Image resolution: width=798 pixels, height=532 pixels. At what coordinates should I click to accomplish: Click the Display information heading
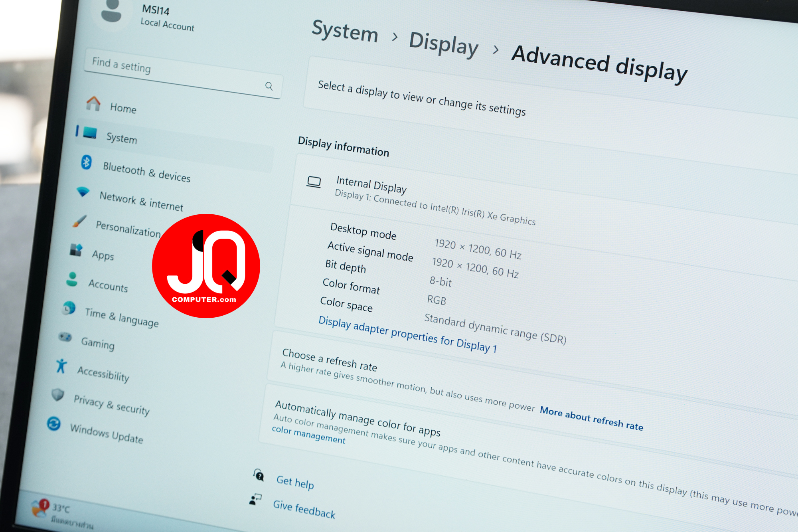344,146
